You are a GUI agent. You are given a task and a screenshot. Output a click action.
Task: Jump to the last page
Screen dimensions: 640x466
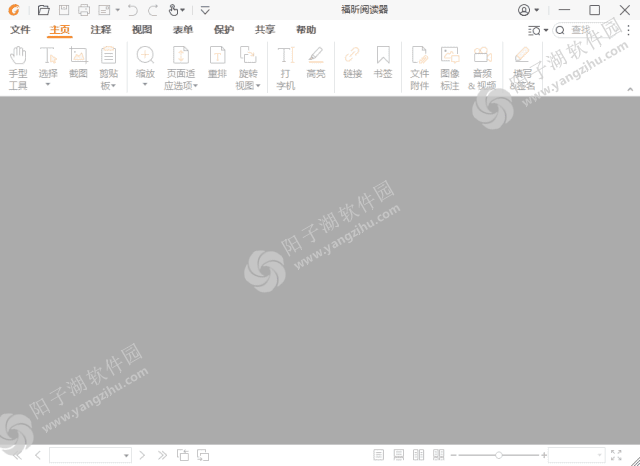(162, 455)
